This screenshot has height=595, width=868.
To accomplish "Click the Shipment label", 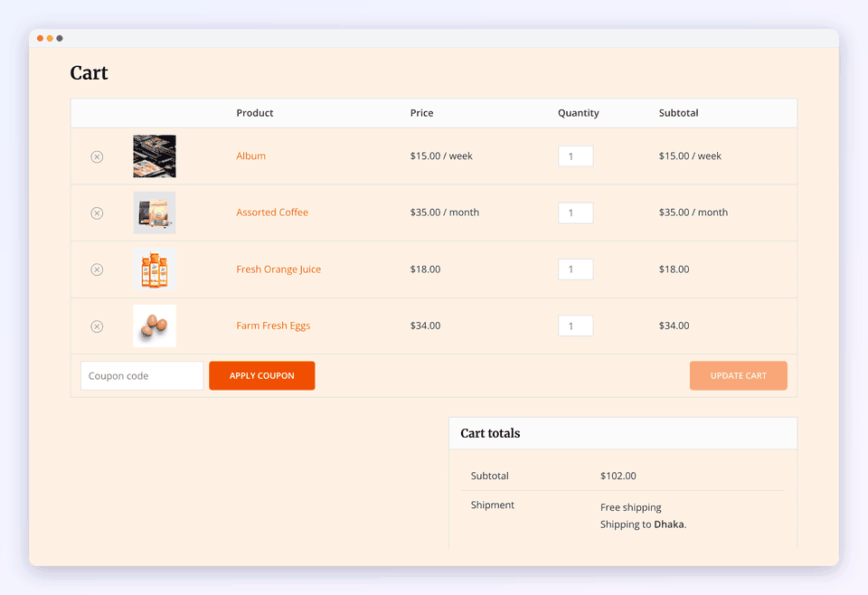I will pyautogui.click(x=492, y=505).
